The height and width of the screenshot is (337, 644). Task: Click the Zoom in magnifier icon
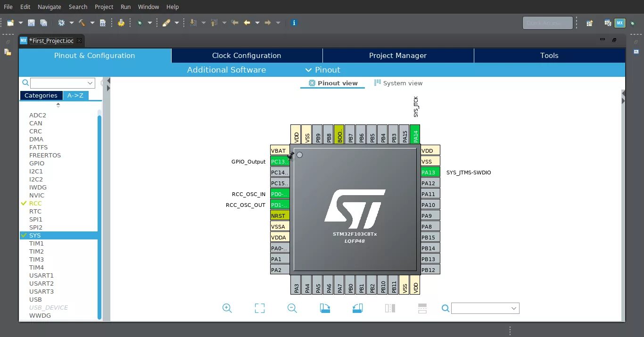(x=227, y=308)
